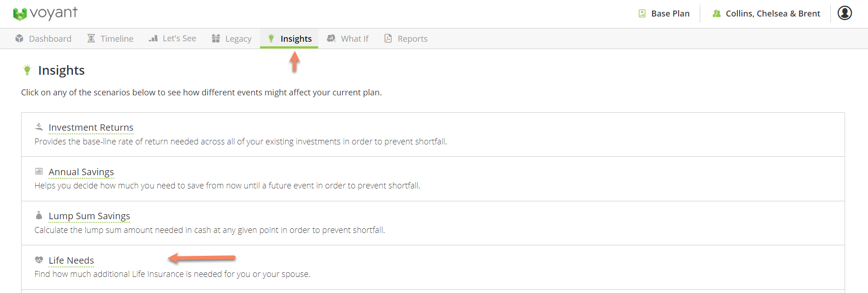The height and width of the screenshot is (293, 868).
Task: Click the Investment Returns icon
Action: coord(39,127)
